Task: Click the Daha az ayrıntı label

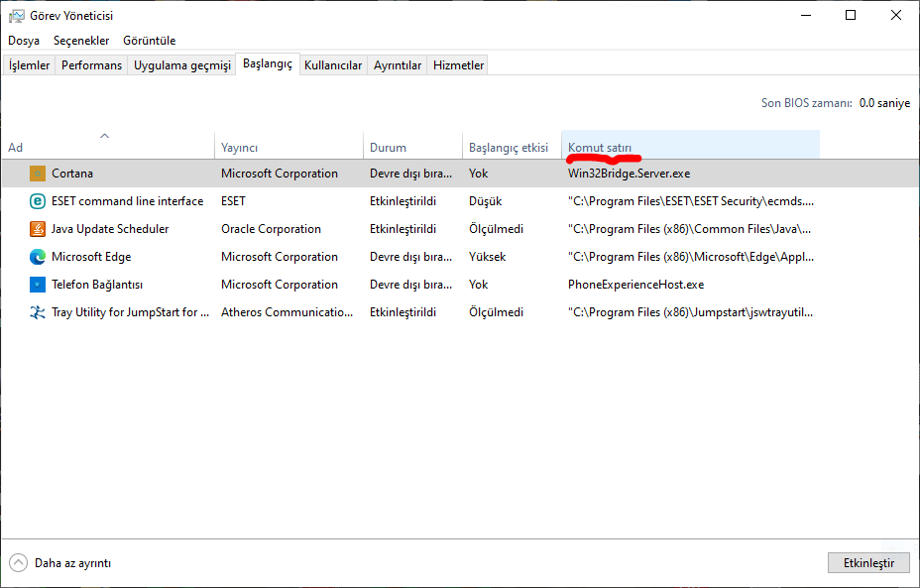Action: point(72,563)
